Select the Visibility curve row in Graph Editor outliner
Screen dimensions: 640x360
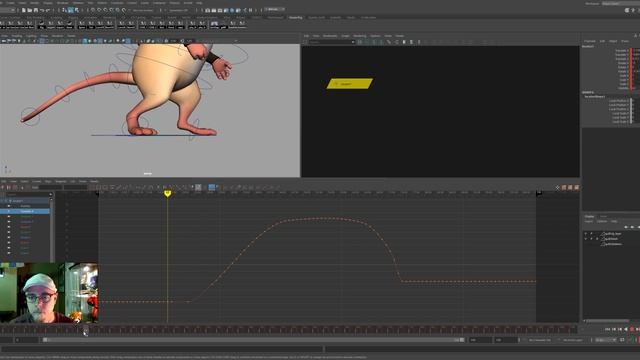click(25, 206)
